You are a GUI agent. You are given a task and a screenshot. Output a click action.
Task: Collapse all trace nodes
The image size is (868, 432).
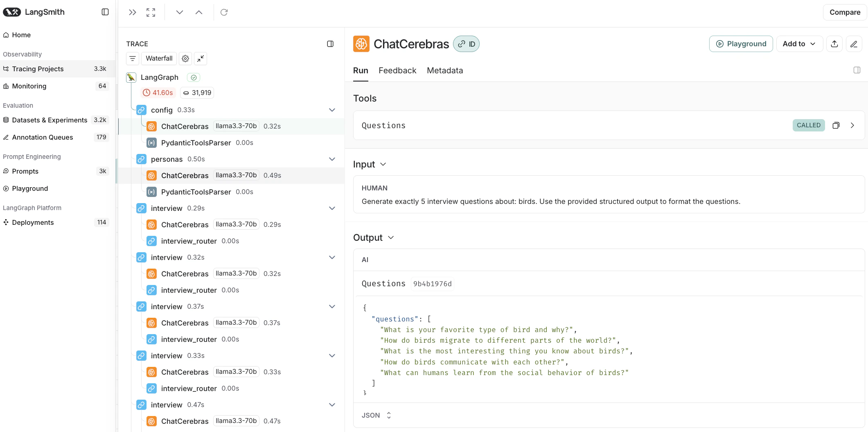tap(201, 59)
